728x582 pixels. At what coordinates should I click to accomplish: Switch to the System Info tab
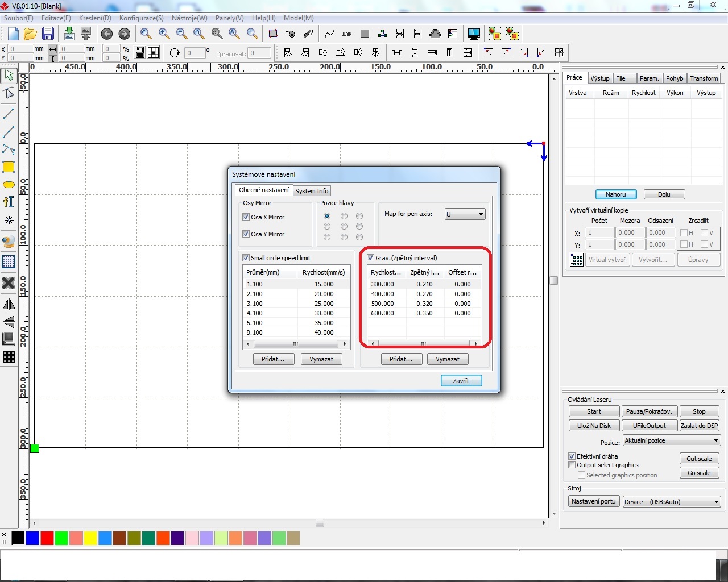(312, 191)
